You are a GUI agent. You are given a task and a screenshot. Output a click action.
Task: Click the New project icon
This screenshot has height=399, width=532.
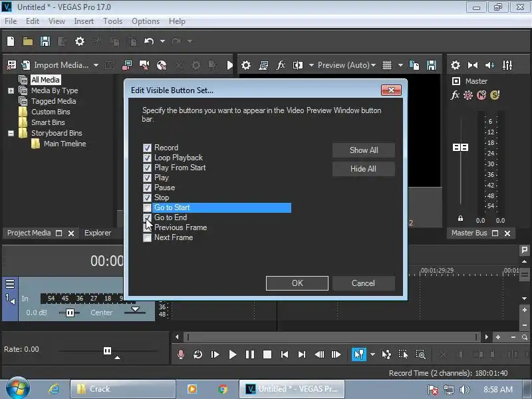tap(11, 41)
